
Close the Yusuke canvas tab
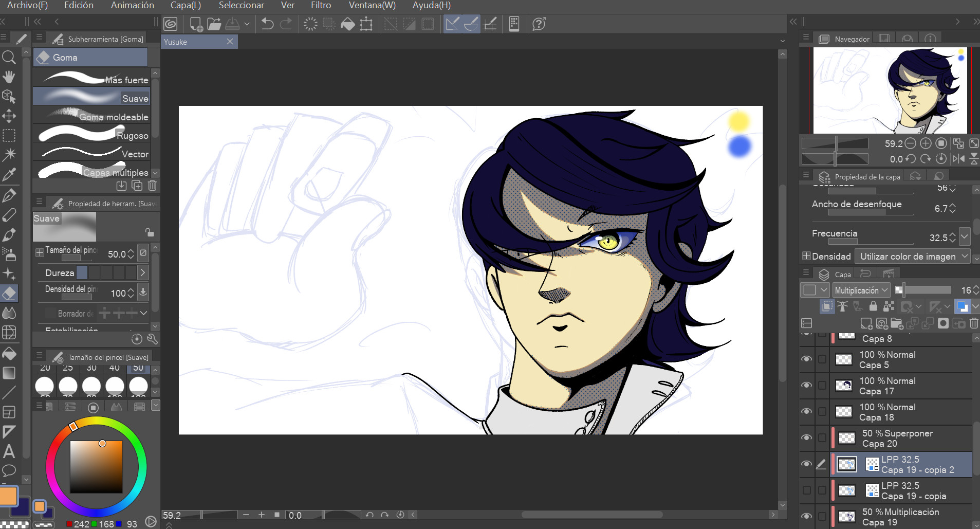[230, 42]
